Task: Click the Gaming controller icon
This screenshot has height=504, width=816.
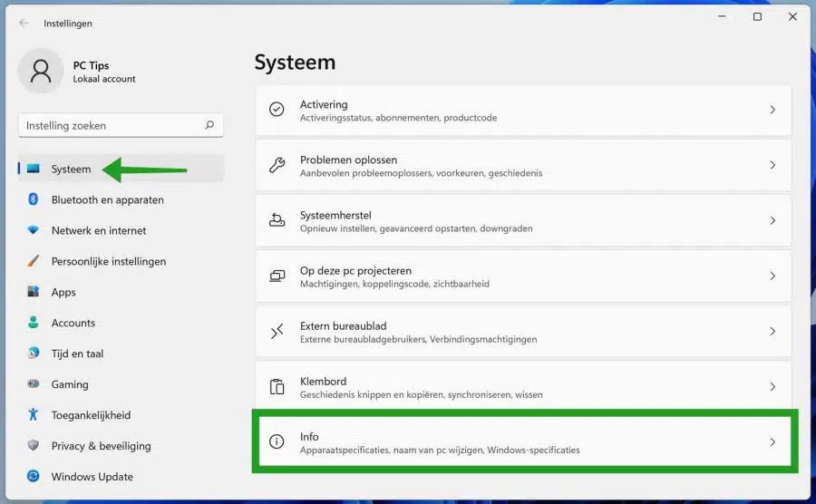Action: tap(34, 383)
